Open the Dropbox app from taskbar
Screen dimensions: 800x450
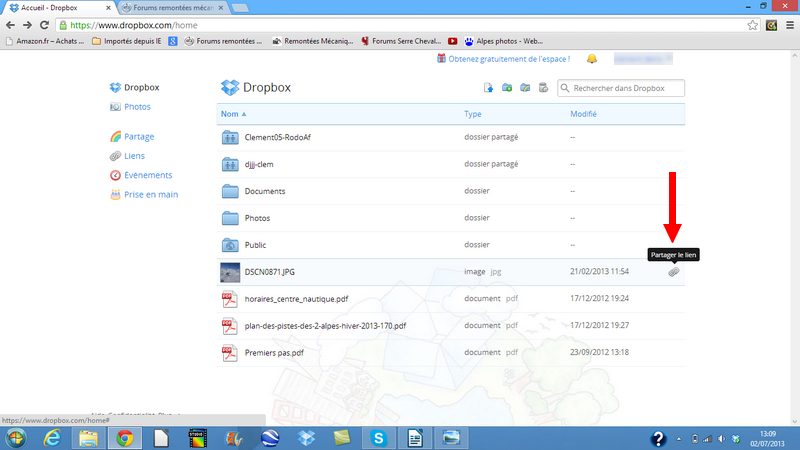(x=306, y=438)
